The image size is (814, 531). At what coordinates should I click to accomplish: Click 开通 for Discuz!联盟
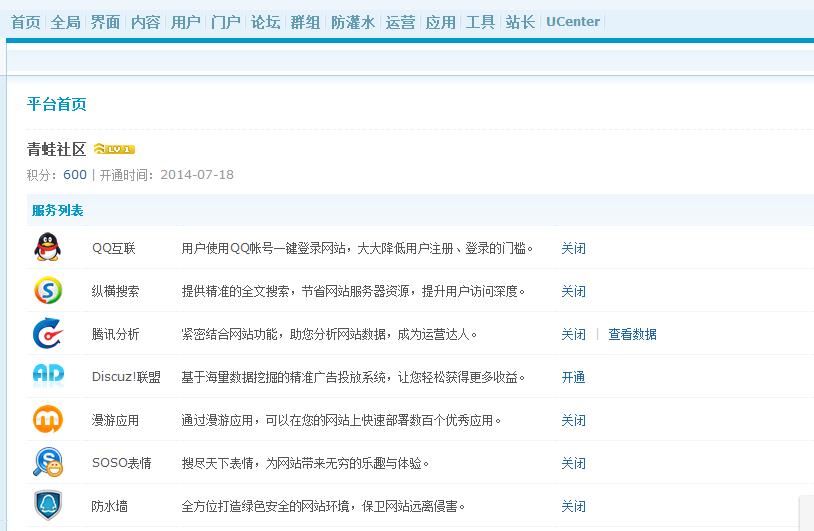click(573, 377)
